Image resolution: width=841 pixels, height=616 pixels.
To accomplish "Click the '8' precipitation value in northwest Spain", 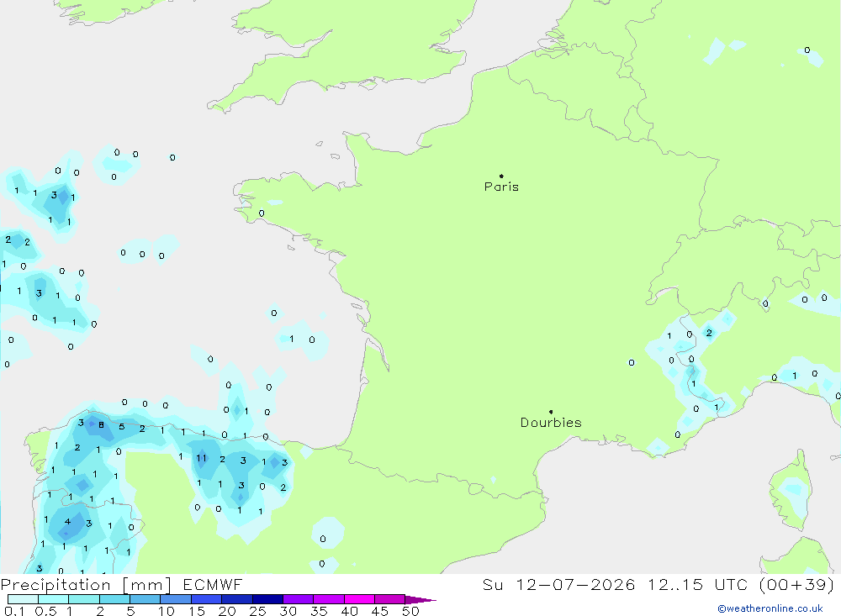I will (101, 425).
